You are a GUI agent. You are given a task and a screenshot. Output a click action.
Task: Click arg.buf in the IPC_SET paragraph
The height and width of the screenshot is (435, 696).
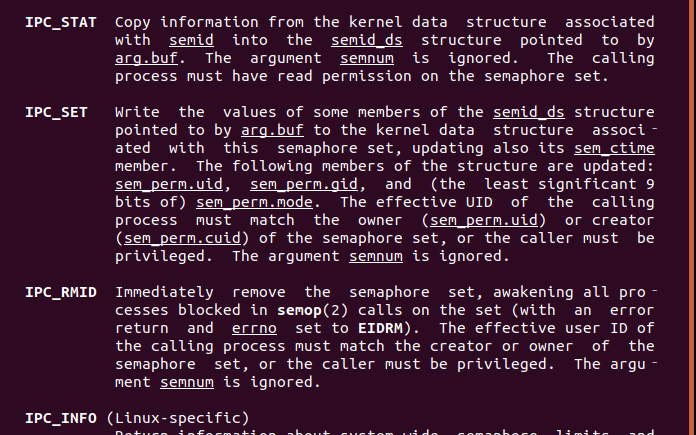pos(273,130)
